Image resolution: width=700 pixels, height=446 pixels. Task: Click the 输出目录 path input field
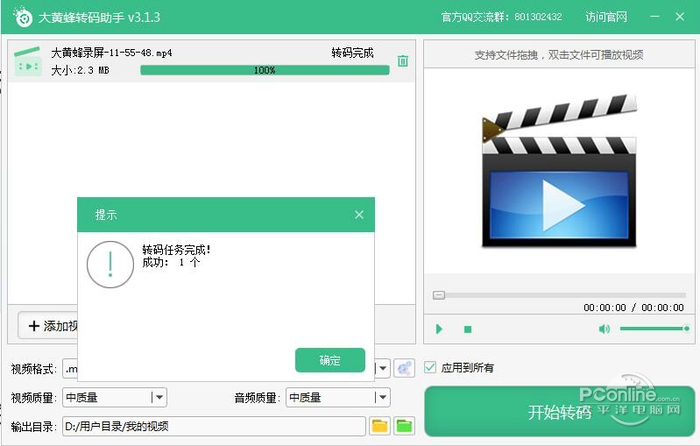214,426
